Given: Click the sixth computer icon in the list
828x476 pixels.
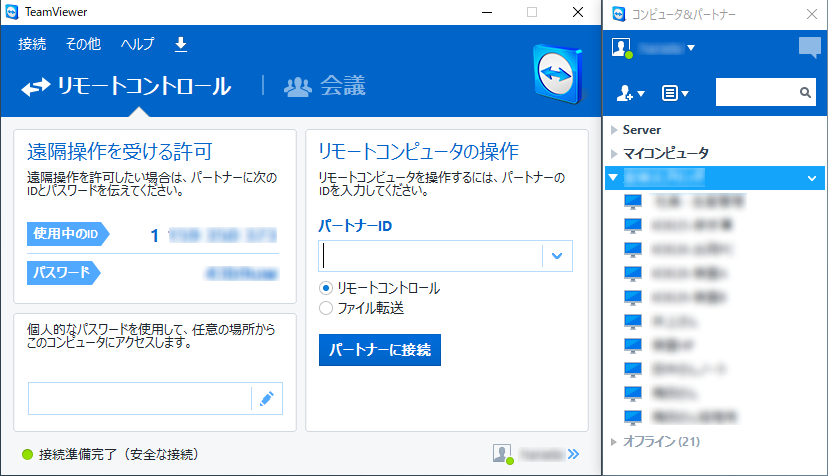Looking at the screenshot, I should click(x=633, y=321).
